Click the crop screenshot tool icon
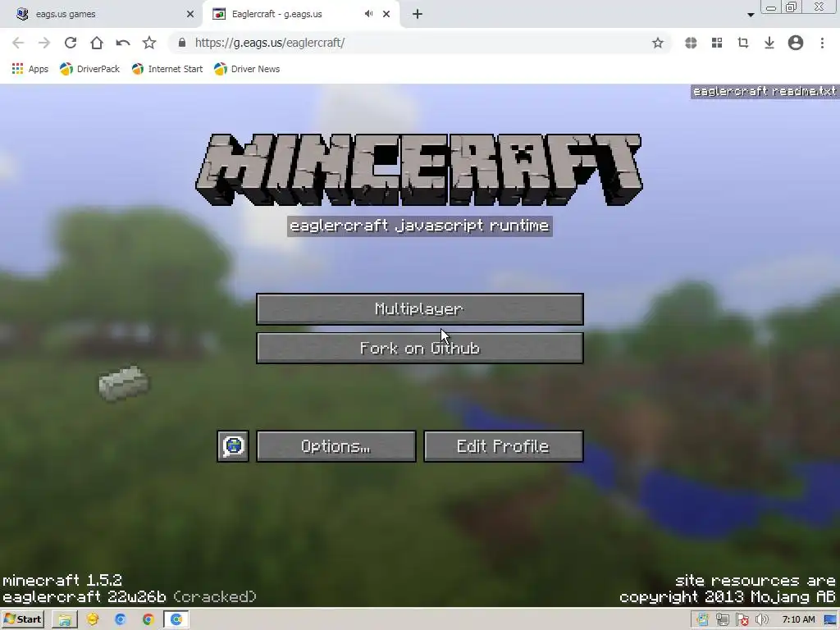The width and height of the screenshot is (840, 630). pos(743,43)
